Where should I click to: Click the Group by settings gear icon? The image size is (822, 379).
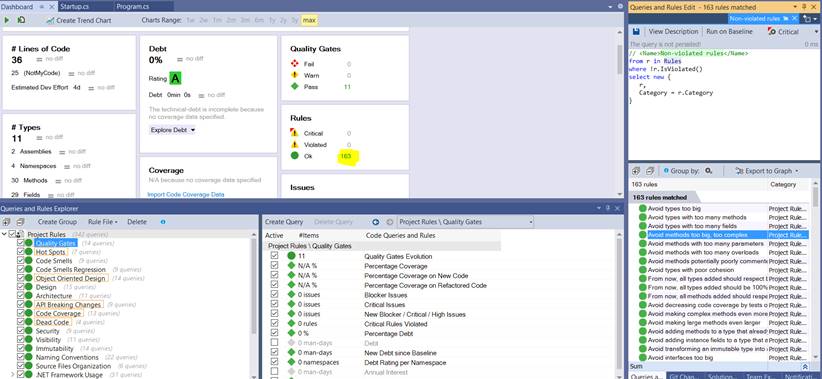[709, 171]
